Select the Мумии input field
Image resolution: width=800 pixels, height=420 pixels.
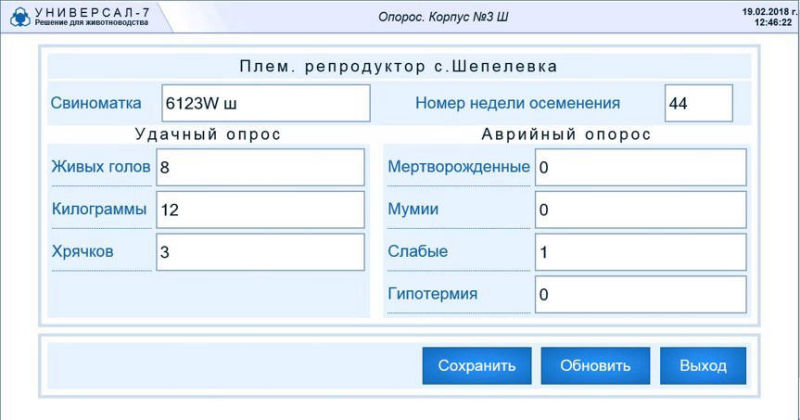coord(640,210)
